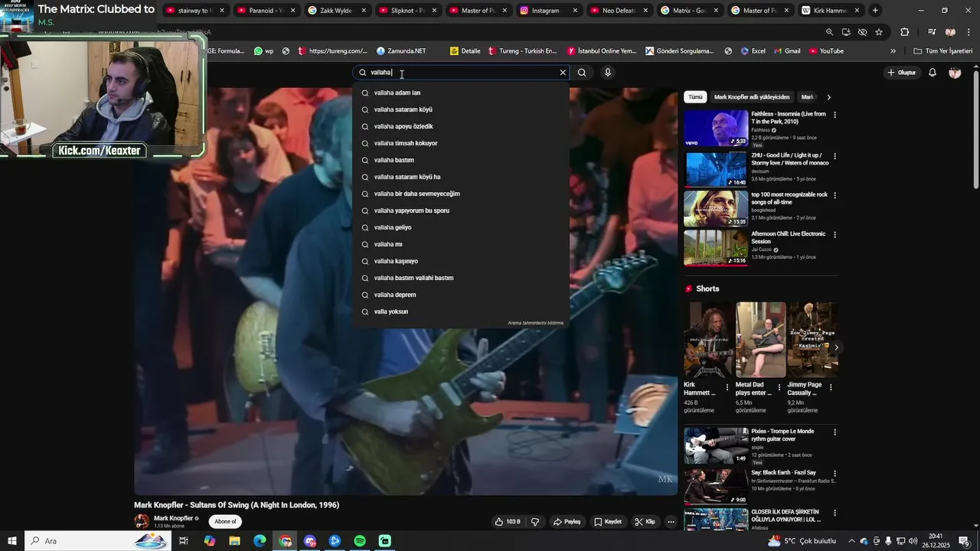Open Faithless Insomnia video thumbnail
The width and height of the screenshot is (980, 551).
pyautogui.click(x=716, y=128)
